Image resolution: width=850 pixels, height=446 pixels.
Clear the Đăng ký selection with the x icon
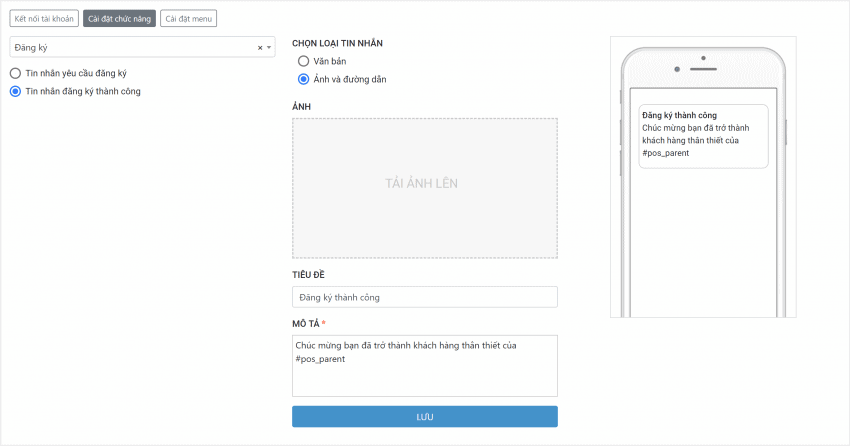pyautogui.click(x=260, y=47)
